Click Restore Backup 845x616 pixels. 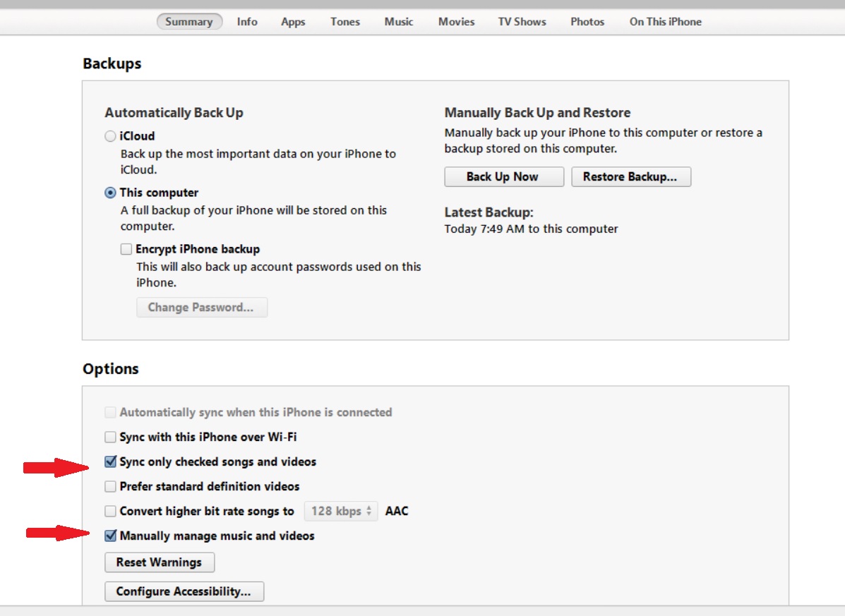click(x=631, y=176)
